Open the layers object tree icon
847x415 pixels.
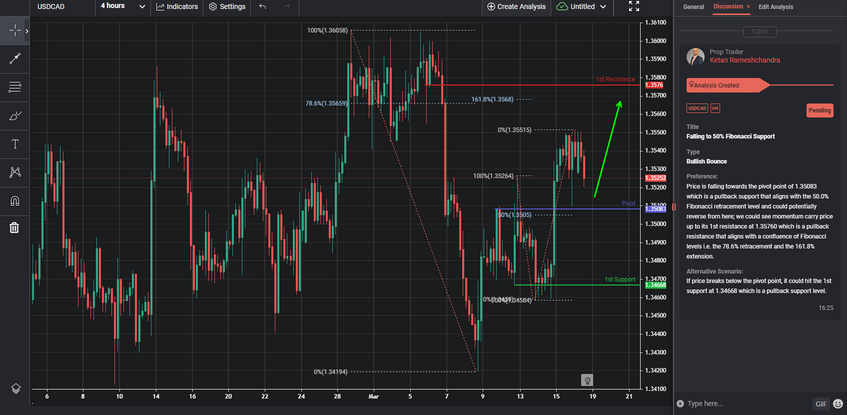tap(16, 389)
